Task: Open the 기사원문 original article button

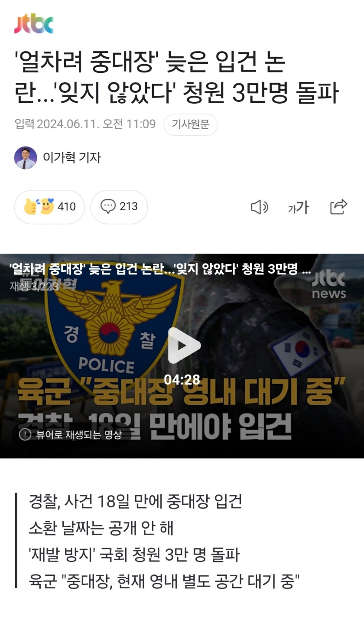Action: [x=190, y=124]
